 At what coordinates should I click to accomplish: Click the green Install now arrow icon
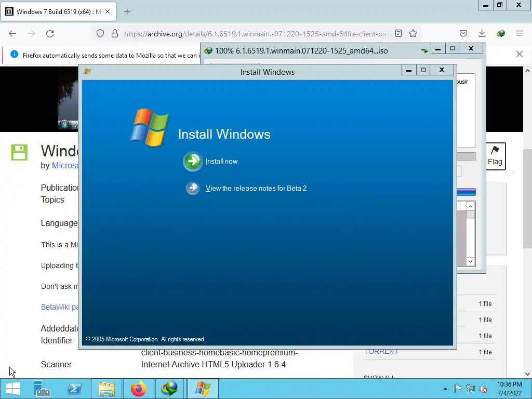coord(193,161)
